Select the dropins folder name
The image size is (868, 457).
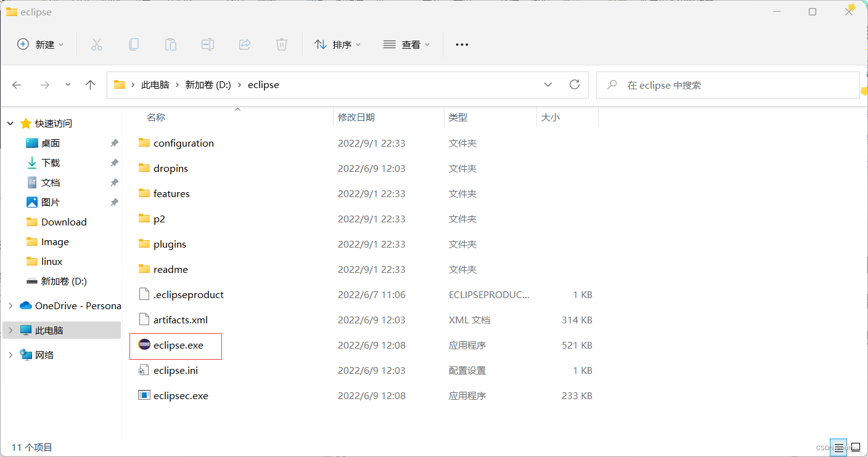pos(171,168)
